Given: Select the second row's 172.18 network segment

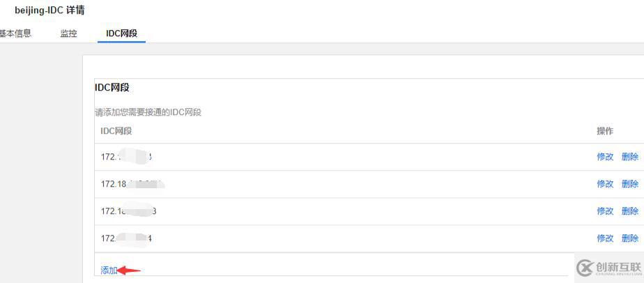Looking at the screenshot, I should 132,184.
